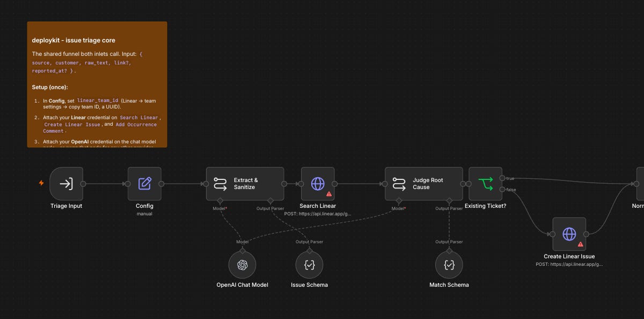Image resolution: width=644 pixels, height=319 pixels.
Task: Click the warning icon on Search Linear
Action: tap(329, 194)
